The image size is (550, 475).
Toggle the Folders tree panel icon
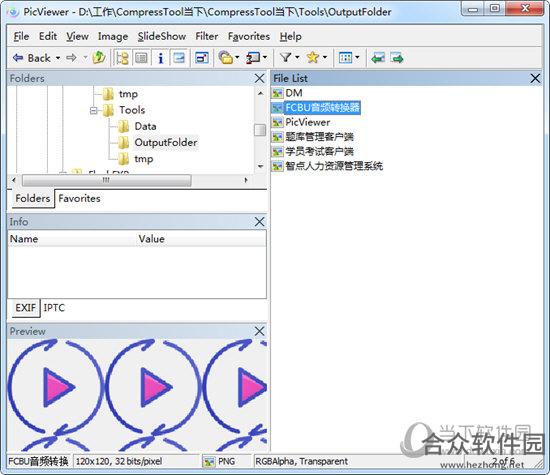pos(122,58)
